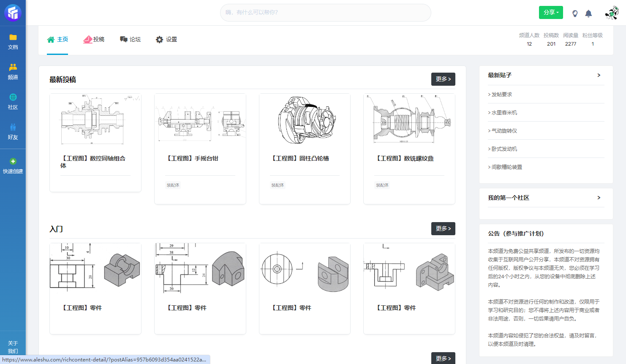
Task: Open the 社区 globe icon in sidebar
Action: [x=13, y=98]
